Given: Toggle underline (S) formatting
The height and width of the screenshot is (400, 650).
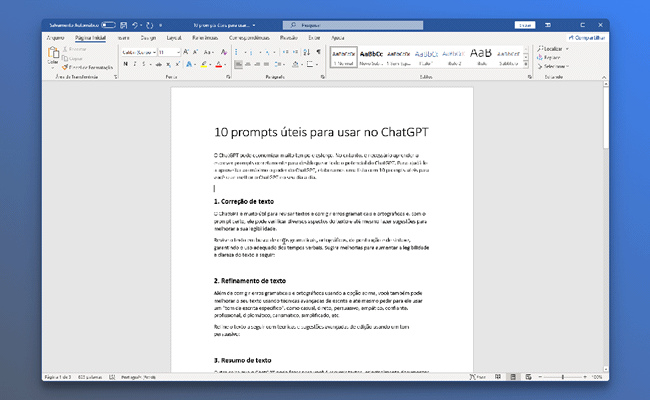Looking at the screenshot, I should click(144, 64).
